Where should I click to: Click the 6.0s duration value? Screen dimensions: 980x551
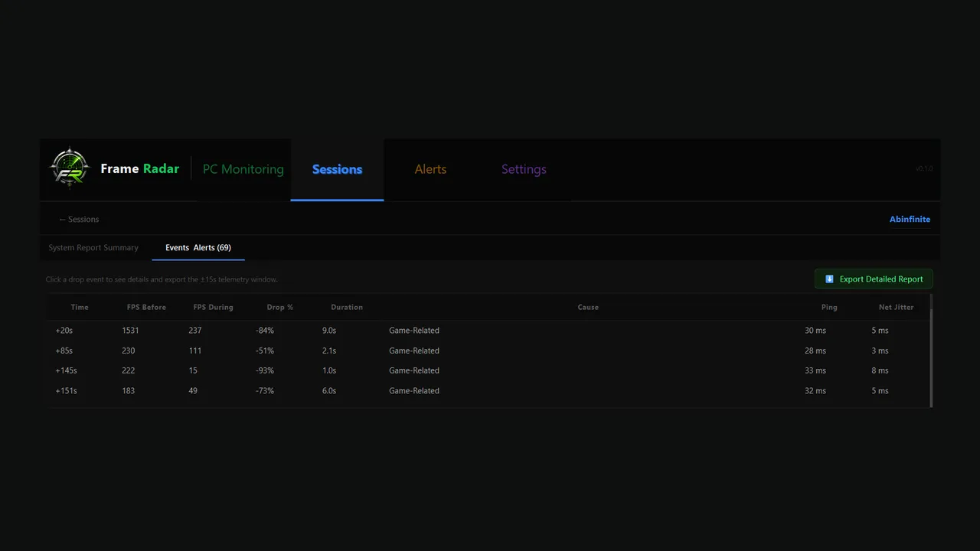329,390
